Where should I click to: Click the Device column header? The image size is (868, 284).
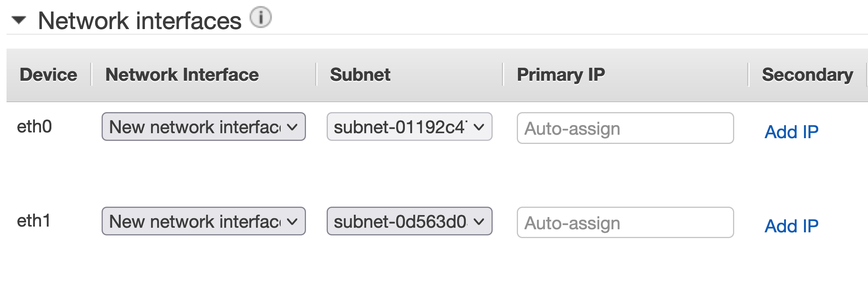pos(48,75)
